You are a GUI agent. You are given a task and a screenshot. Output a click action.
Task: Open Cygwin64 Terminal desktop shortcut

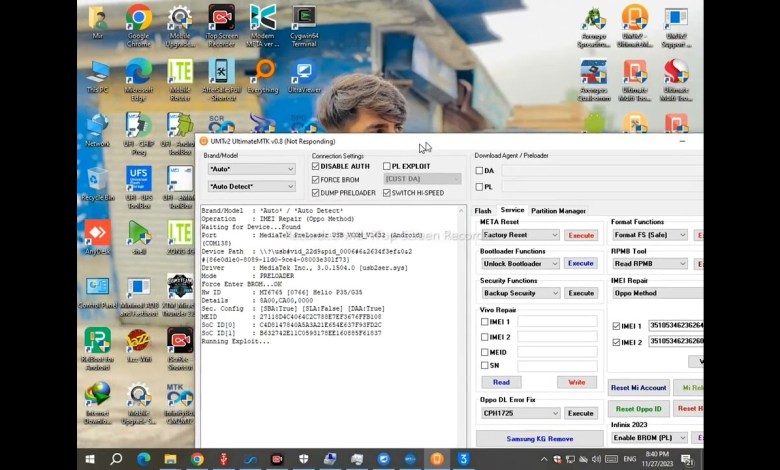(x=304, y=26)
